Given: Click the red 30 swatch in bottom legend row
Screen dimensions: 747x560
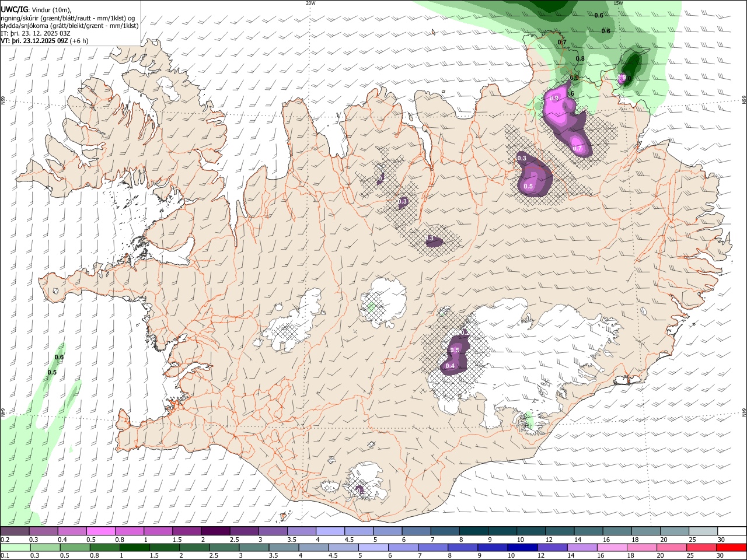Looking at the screenshot, I should pyautogui.click(x=732, y=548).
